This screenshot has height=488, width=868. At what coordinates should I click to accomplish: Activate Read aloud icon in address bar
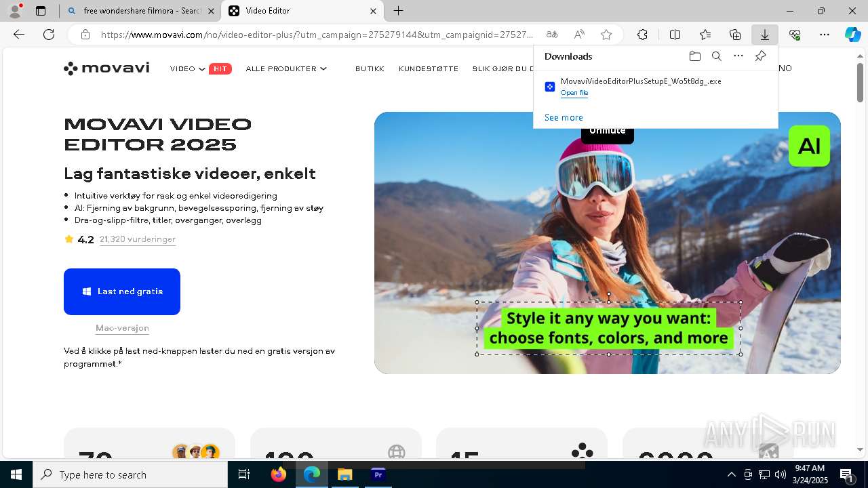click(x=579, y=35)
